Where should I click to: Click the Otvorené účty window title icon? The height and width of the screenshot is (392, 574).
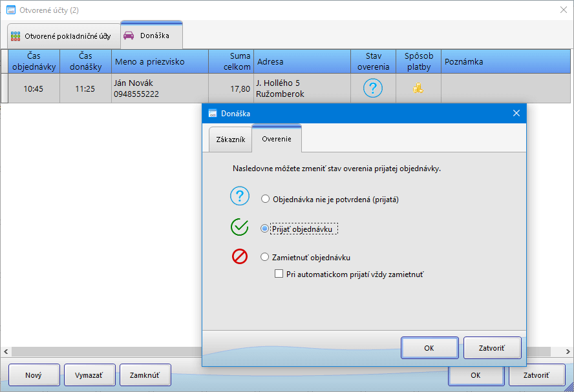click(x=10, y=10)
